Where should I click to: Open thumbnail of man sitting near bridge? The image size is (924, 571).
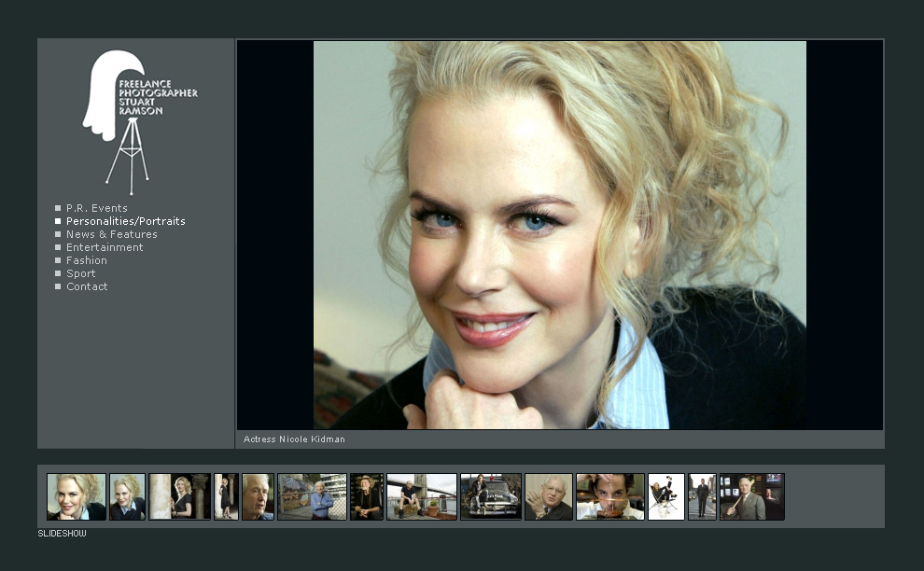(421, 496)
